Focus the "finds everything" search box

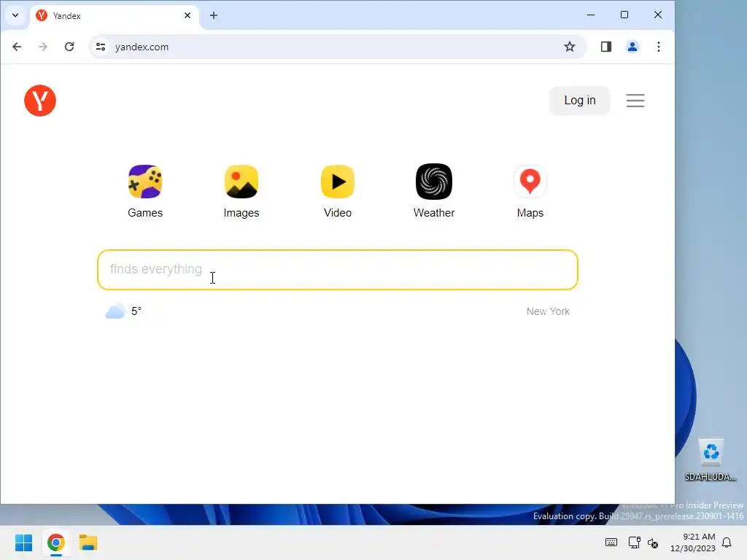click(338, 270)
